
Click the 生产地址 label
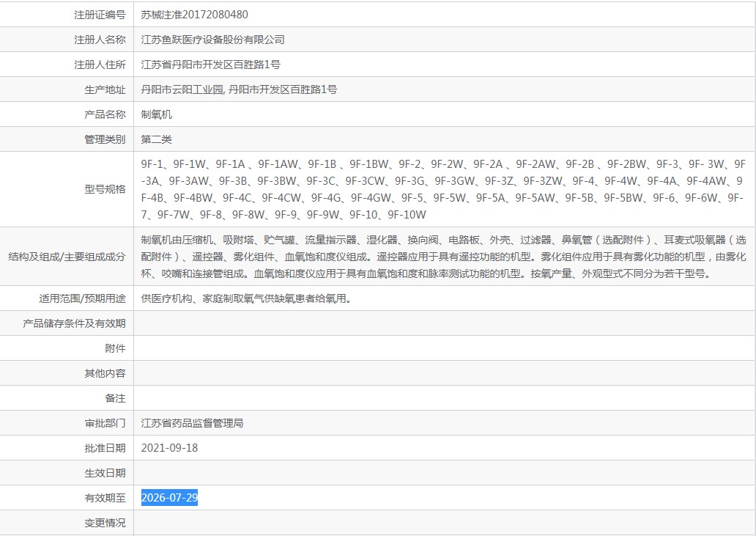click(x=105, y=89)
